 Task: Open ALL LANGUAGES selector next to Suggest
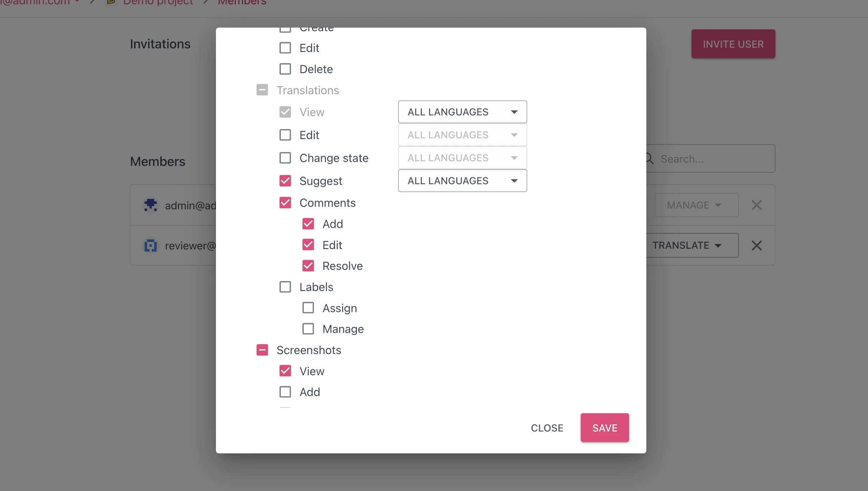[462, 181]
